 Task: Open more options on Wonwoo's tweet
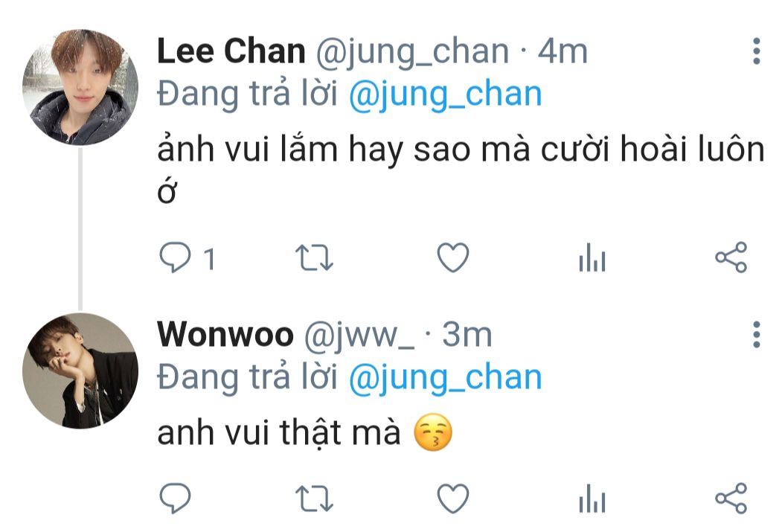tap(757, 334)
